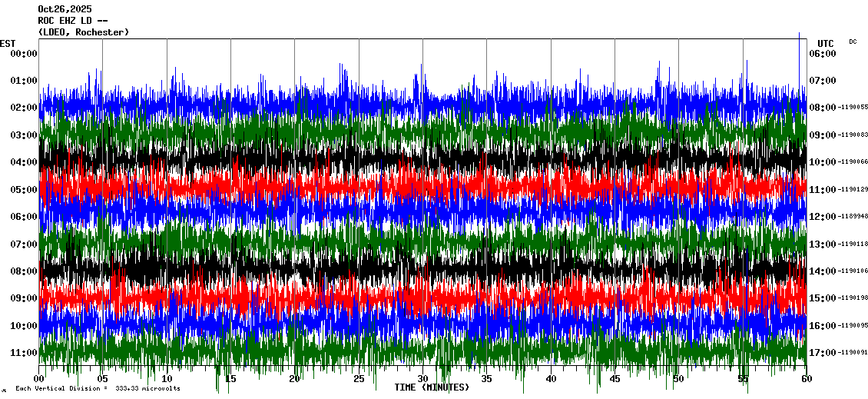Click the DC offset value "-1190118"
Image resolution: width=868 pixels, height=399 pixels.
(853, 244)
